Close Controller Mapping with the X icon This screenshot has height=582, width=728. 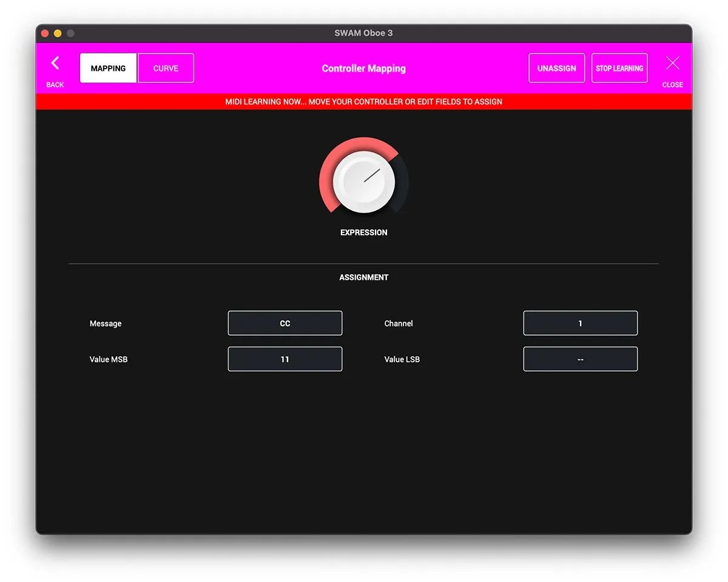[x=672, y=63]
